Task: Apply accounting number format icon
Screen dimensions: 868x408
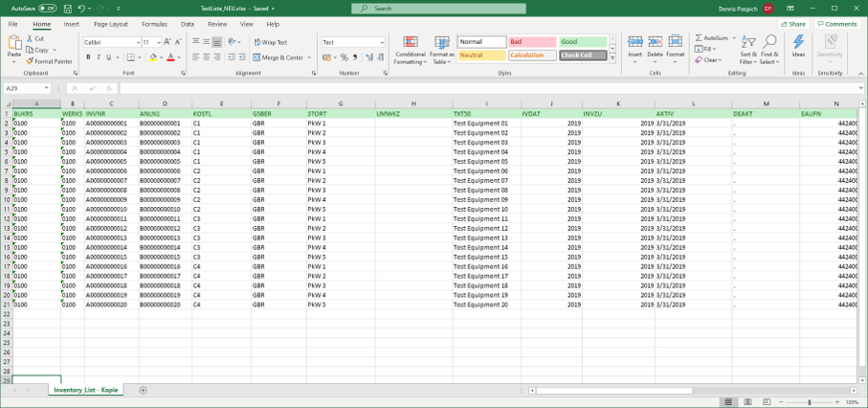Action: 326,57
